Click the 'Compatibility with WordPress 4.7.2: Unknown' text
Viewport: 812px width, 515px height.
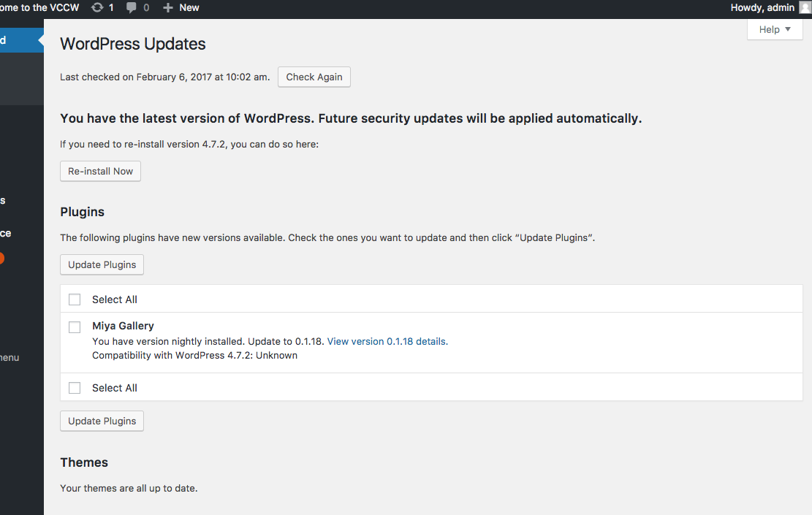(x=194, y=356)
